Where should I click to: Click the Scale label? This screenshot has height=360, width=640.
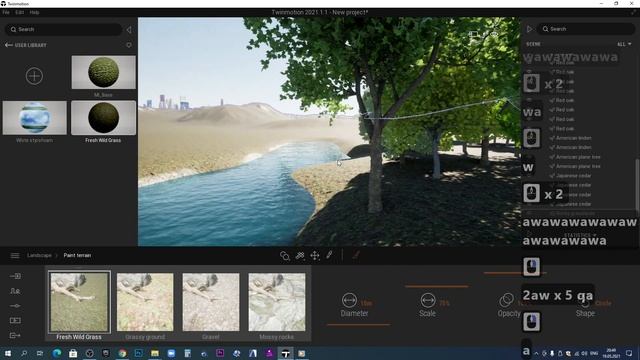click(427, 313)
